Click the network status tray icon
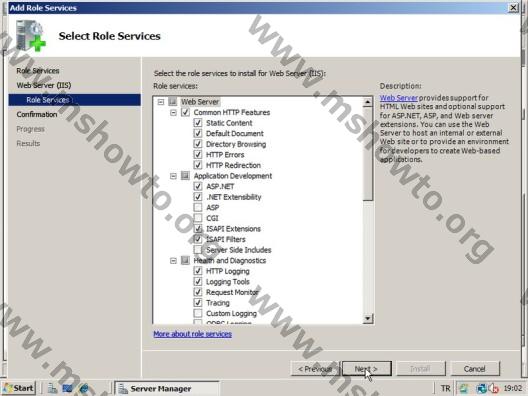The width and height of the screenshot is (528, 396). 481,388
